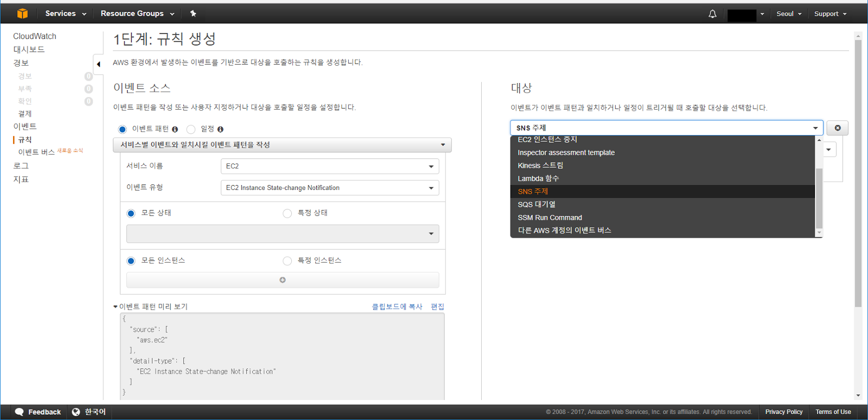868x420 pixels.
Task: Select the 특정 인스턴스 radio button
Action: tap(288, 261)
